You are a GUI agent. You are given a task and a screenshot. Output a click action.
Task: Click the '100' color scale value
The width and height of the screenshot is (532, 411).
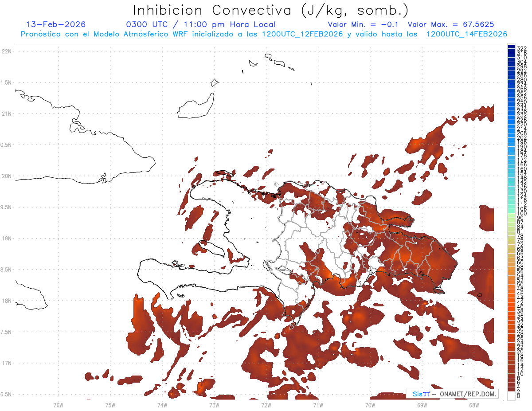(x=522, y=214)
